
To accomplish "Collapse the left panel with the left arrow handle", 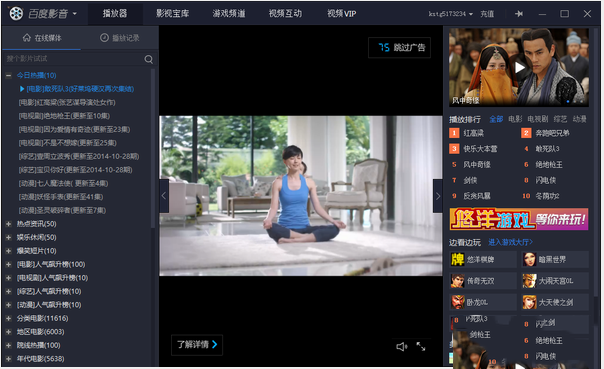I will [164, 196].
